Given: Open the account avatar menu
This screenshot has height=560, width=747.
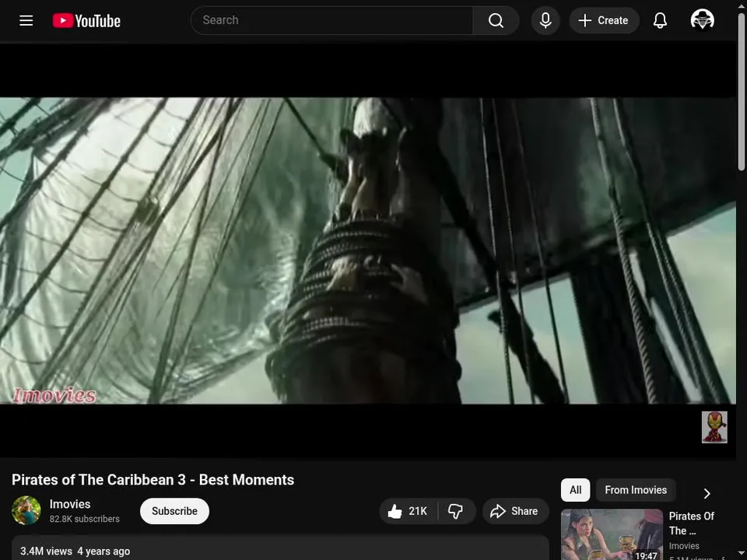Looking at the screenshot, I should click(702, 20).
